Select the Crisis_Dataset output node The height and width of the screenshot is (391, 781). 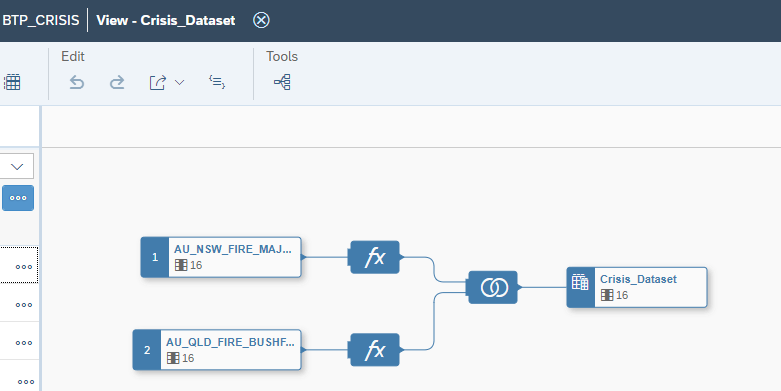[637, 287]
